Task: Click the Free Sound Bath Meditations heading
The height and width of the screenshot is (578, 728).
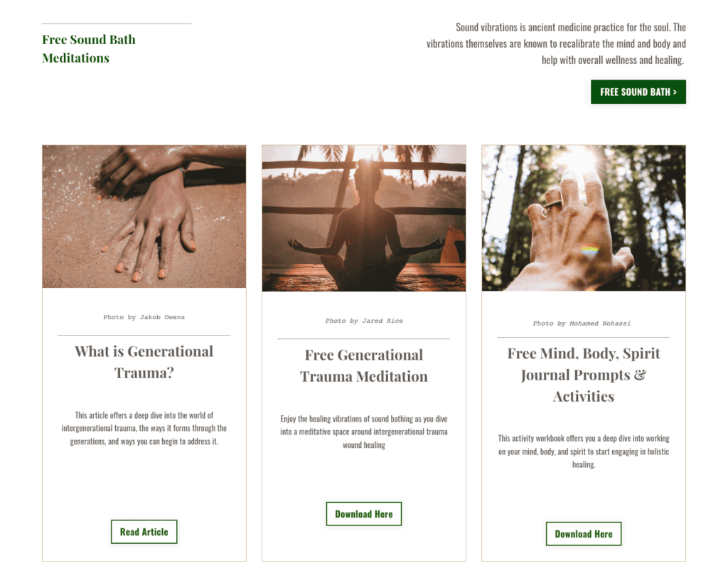Action: [x=89, y=49]
